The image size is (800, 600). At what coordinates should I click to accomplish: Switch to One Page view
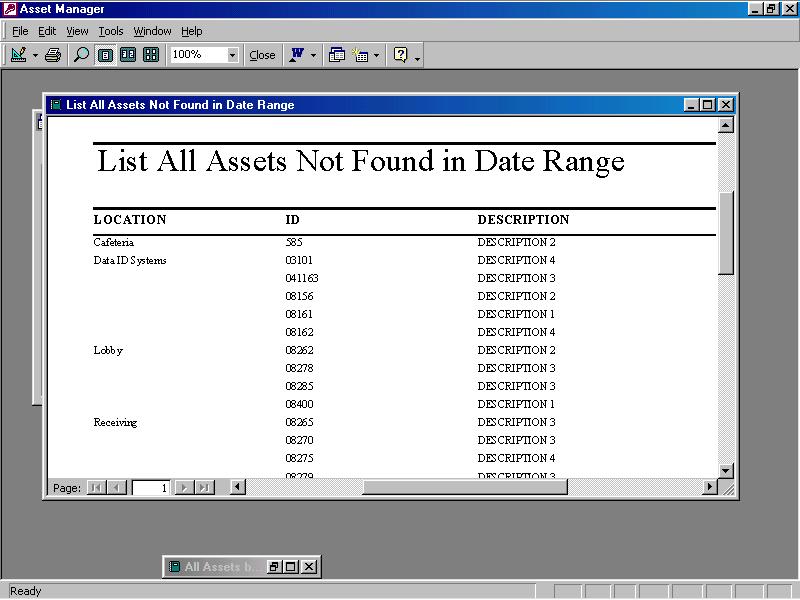coord(105,55)
